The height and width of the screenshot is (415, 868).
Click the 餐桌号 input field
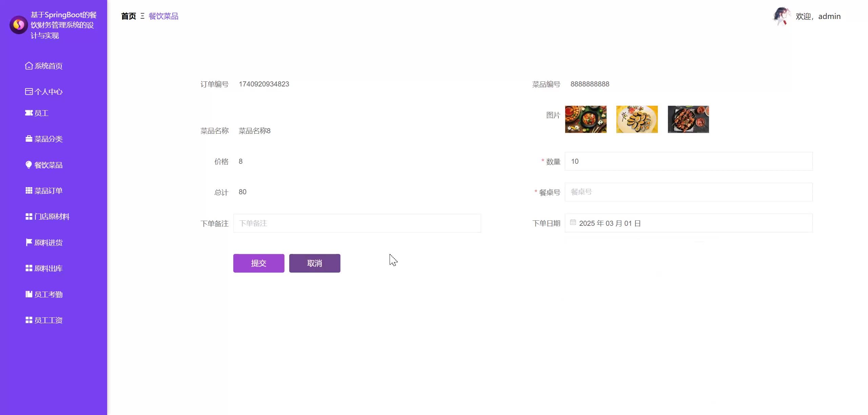coord(688,192)
